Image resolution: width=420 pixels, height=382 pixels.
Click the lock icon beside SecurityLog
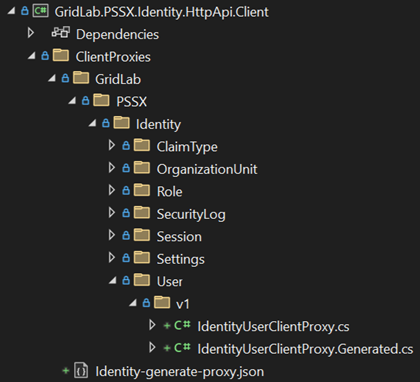click(126, 213)
